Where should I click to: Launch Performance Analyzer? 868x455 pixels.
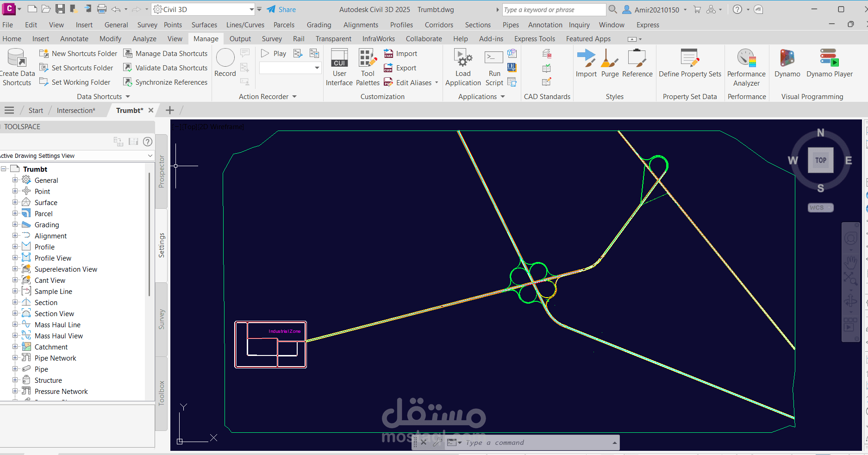(x=746, y=68)
